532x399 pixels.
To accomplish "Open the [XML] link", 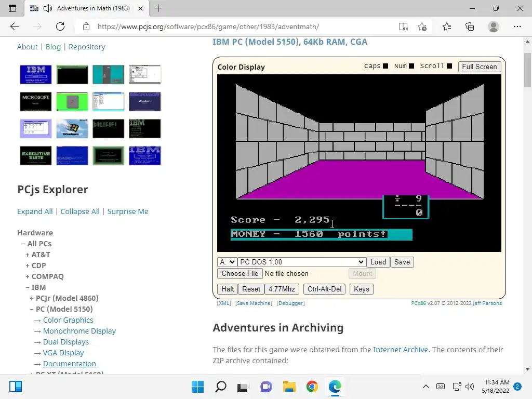I will [224, 303].
